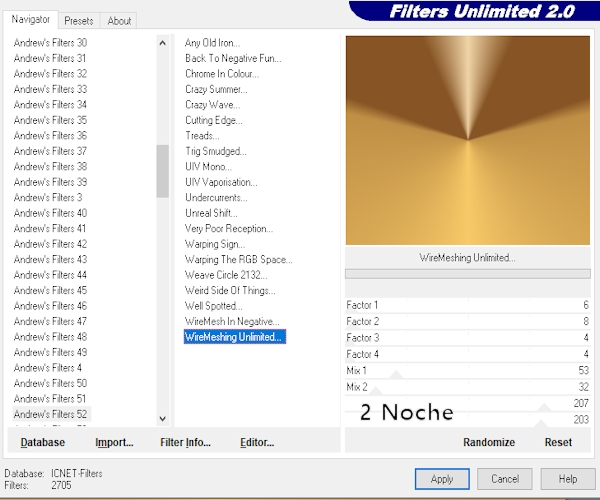
Task: Select the Navigator tab
Action: tap(31, 19)
